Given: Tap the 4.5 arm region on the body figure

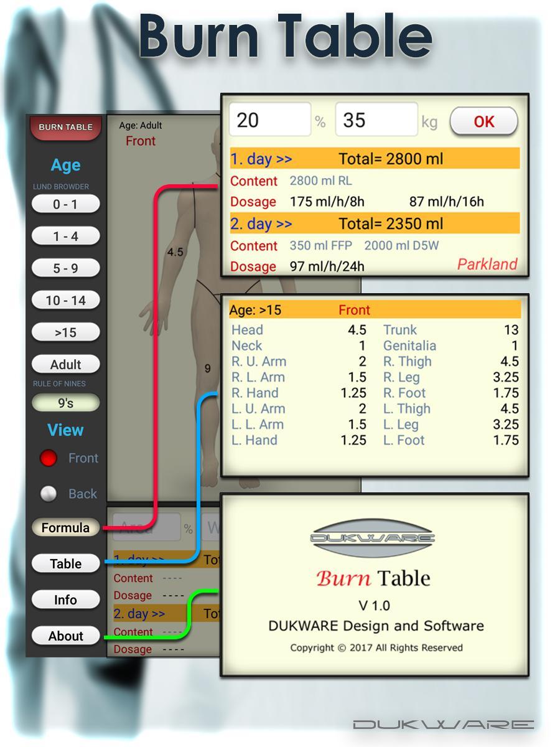Looking at the screenshot, I should coord(175,252).
